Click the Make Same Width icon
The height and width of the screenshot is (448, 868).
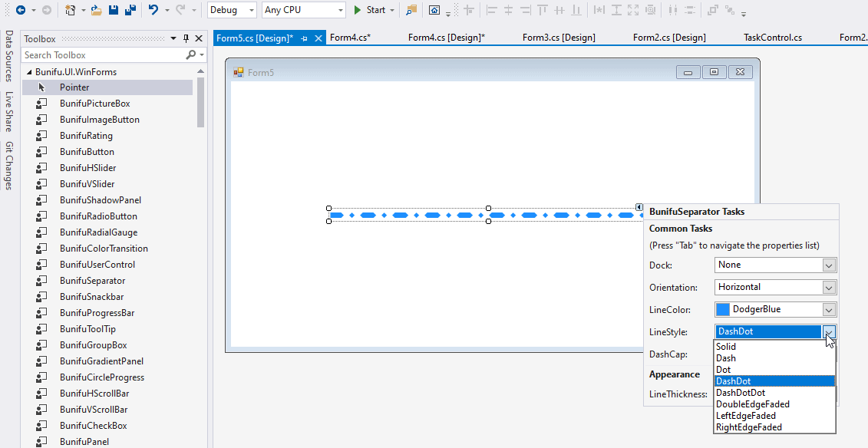[x=599, y=10]
